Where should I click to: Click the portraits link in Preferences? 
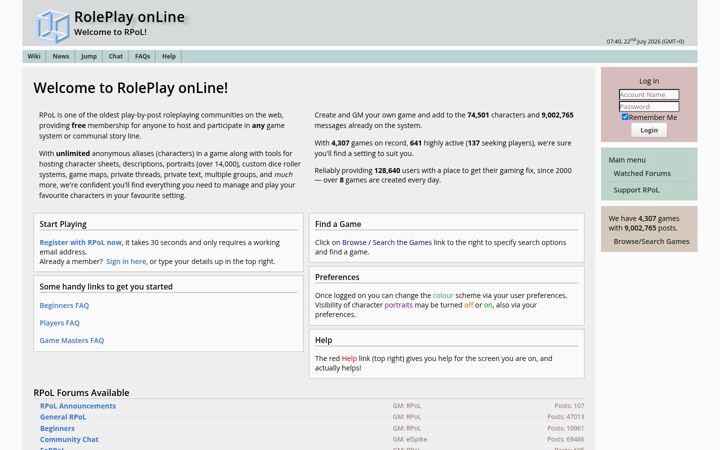point(399,305)
